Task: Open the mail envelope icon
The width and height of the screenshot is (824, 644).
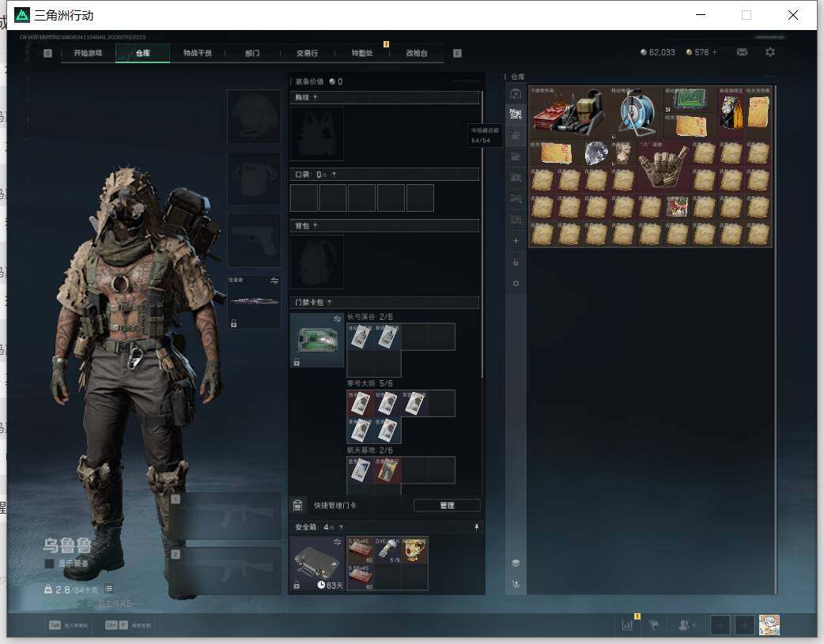Action: pyautogui.click(x=742, y=52)
